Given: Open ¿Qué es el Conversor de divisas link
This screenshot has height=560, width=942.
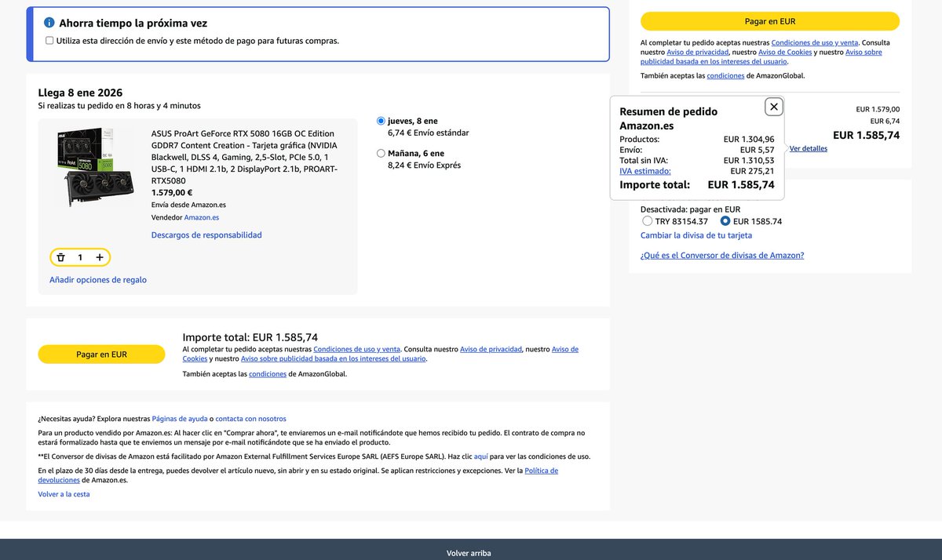Looking at the screenshot, I should pyautogui.click(x=722, y=256).
